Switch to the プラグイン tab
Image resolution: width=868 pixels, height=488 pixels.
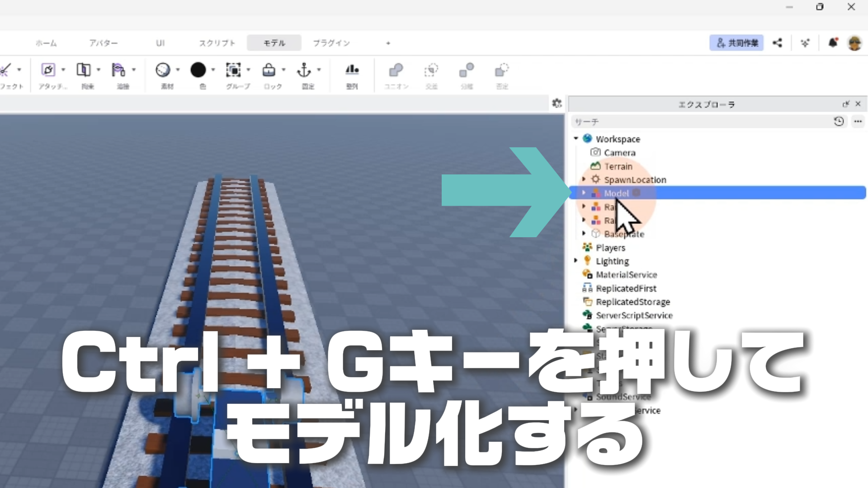(x=331, y=43)
